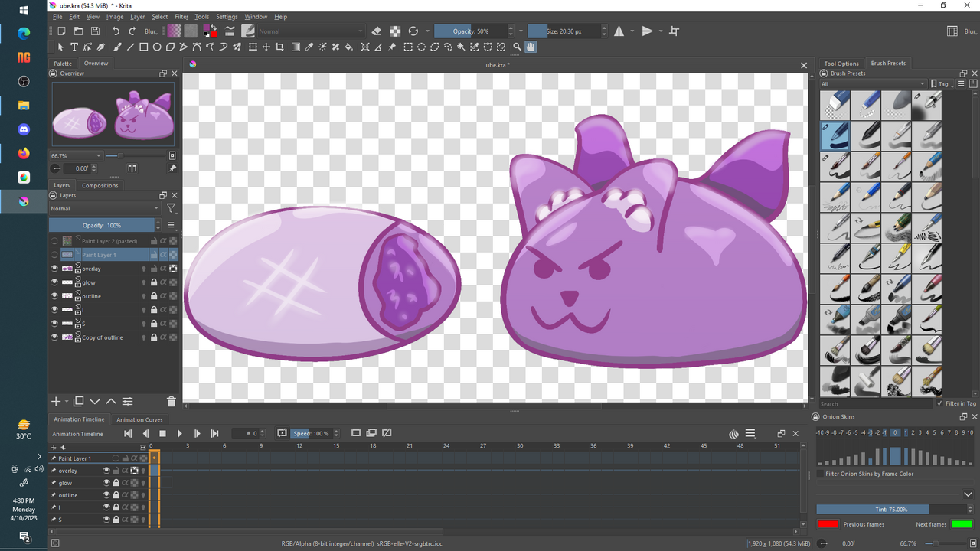Open the Layers filter funnel icon
The width and height of the screenshot is (980, 551).
tap(171, 208)
